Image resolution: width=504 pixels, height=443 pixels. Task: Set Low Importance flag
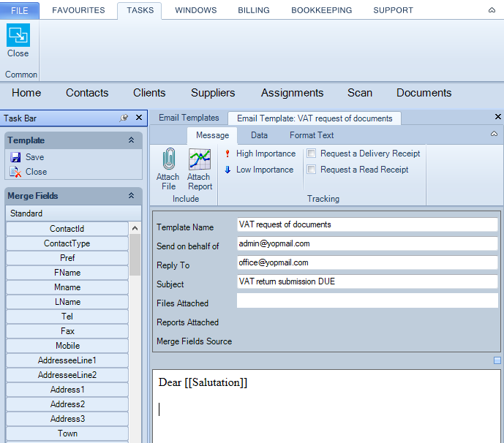(x=259, y=170)
